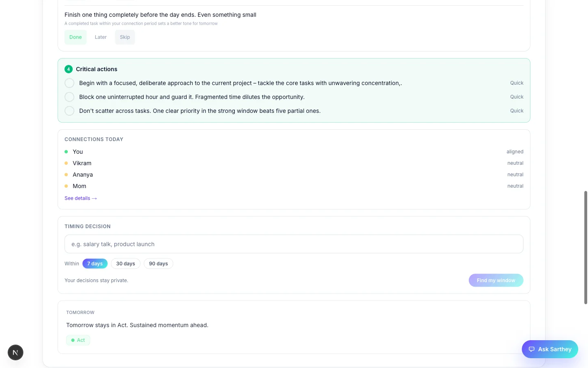Click the amber dot next to Mom
Image resolution: width=588 pixels, height=368 pixels.
66,186
